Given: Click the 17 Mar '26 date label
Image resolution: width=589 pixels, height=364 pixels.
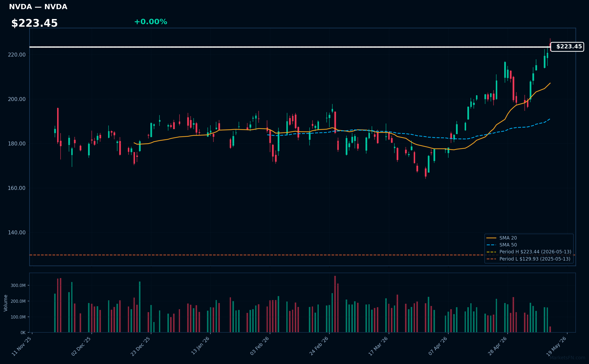Looking at the screenshot, I should pyautogui.click(x=378, y=346).
